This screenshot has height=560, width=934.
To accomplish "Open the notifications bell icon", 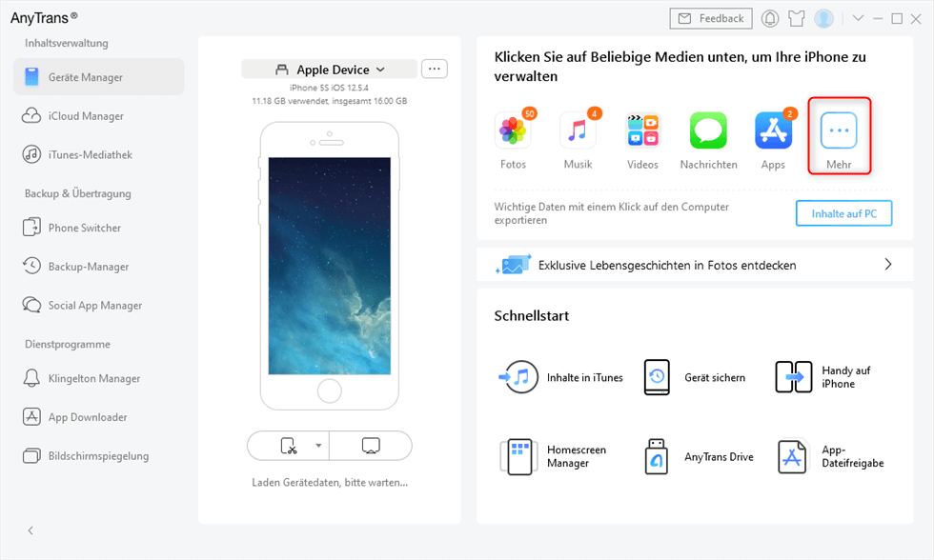I will coord(770,18).
